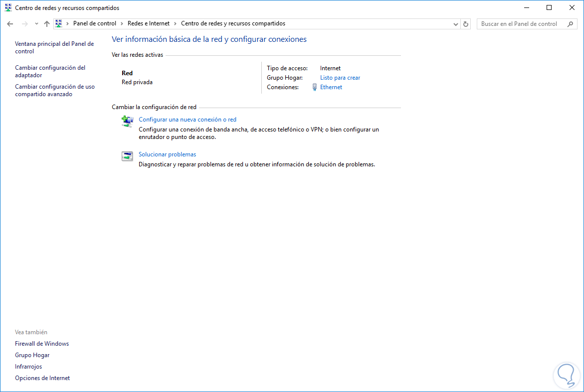Expand chevron after Redes e Internet
The height and width of the screenshot is (392, 584).
(x=176, y=23)
